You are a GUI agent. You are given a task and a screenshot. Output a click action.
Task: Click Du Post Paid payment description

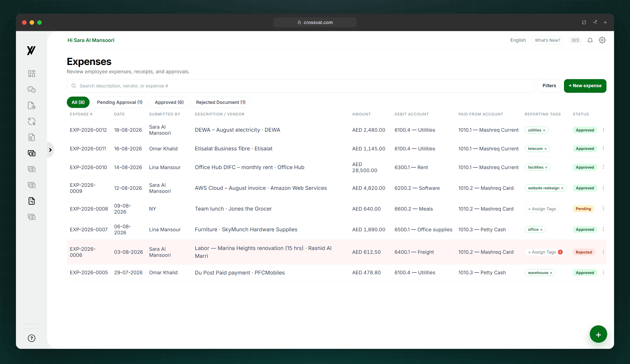click(x=240, y=272)
